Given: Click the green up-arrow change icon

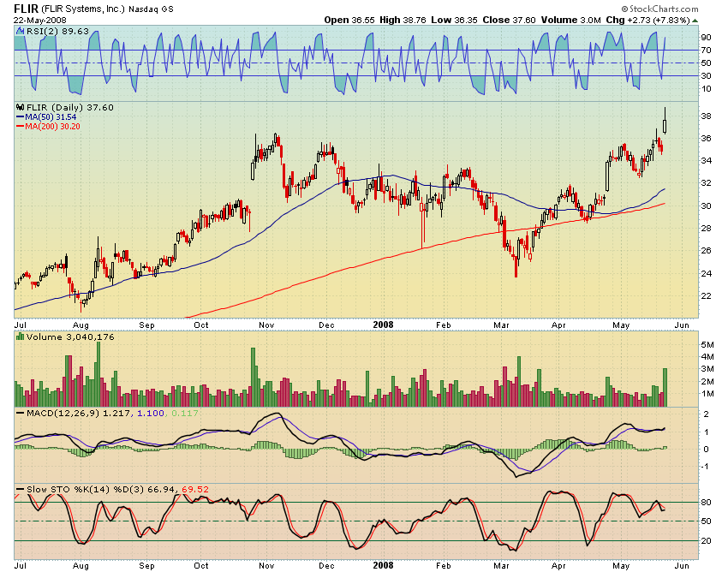Looking at the screenshot, I should [695, 21].
